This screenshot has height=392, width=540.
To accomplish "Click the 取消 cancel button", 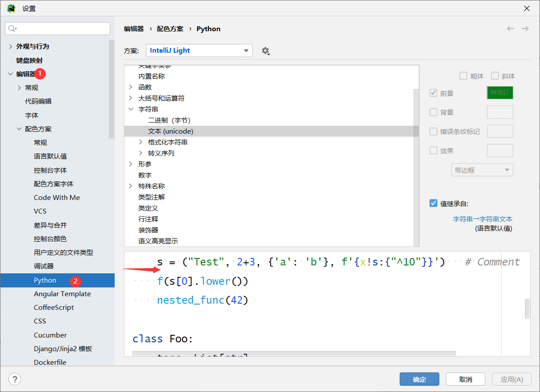I will [x=465, y=379].
